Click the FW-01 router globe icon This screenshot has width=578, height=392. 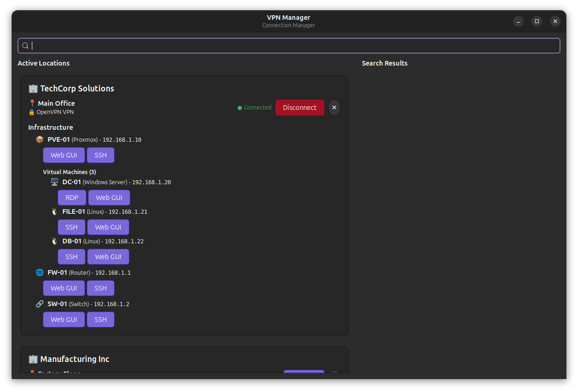coord(40,272)
